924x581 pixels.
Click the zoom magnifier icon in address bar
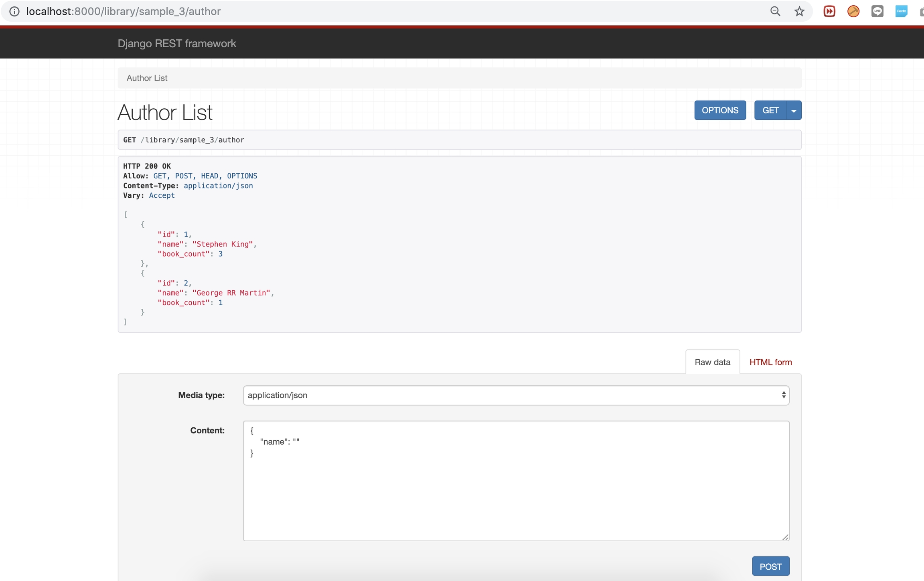tap(775, 11)
